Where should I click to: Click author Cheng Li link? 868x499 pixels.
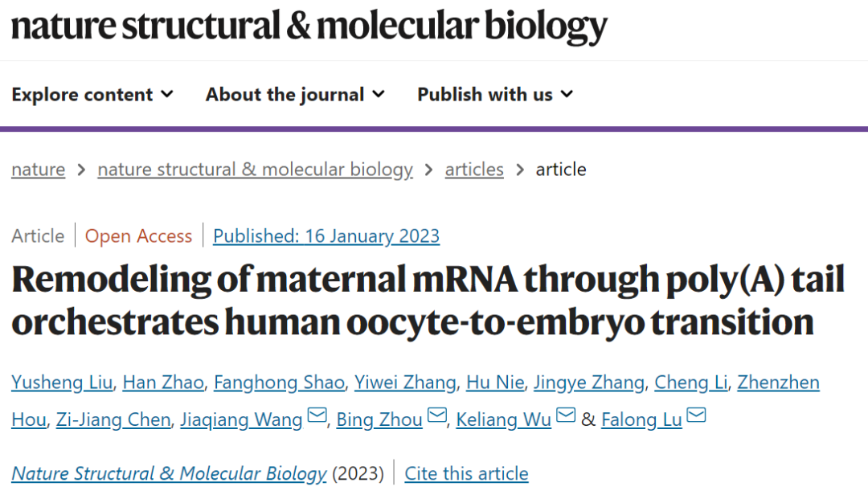point(691,382)
